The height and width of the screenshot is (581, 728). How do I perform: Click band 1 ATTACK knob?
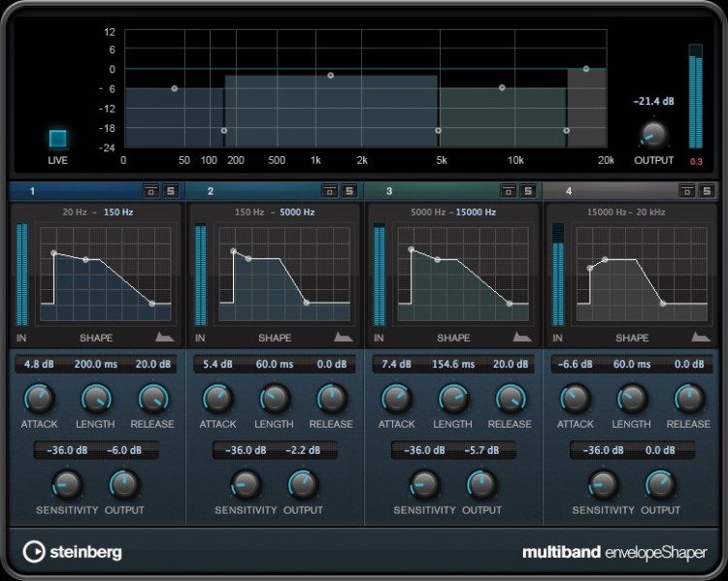(39, 399)
